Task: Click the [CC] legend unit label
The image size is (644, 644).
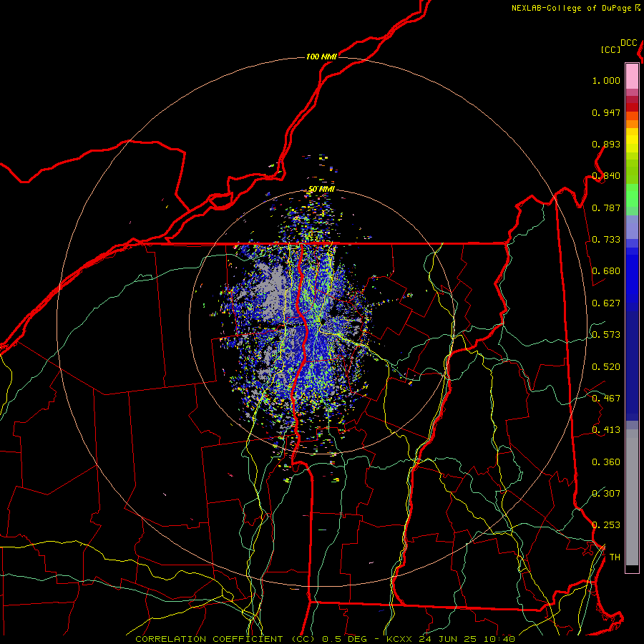Action: pyautogui.click(x=610, y=49)
